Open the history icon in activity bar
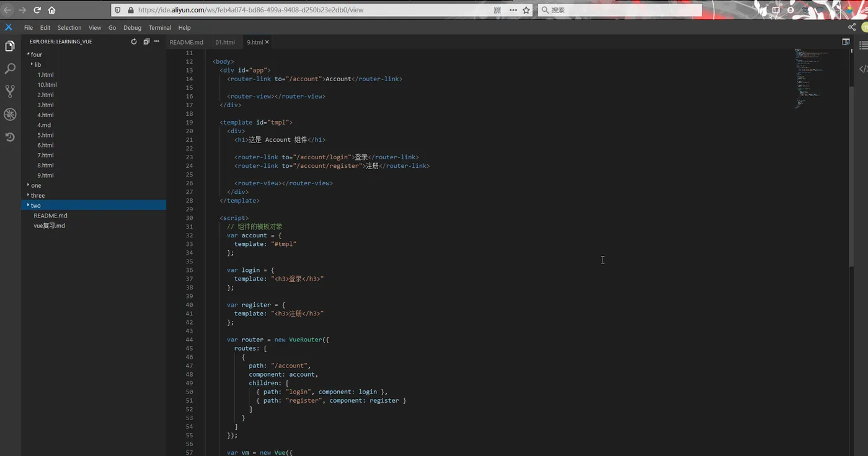The image size is (868, 456). pyautogui.click(x=10, y=137)
